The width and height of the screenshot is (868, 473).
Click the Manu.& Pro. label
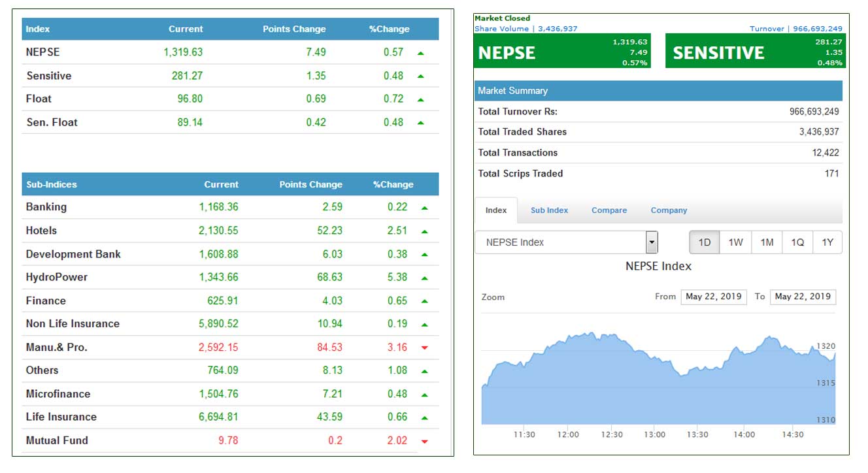click(x=56, y=347)
